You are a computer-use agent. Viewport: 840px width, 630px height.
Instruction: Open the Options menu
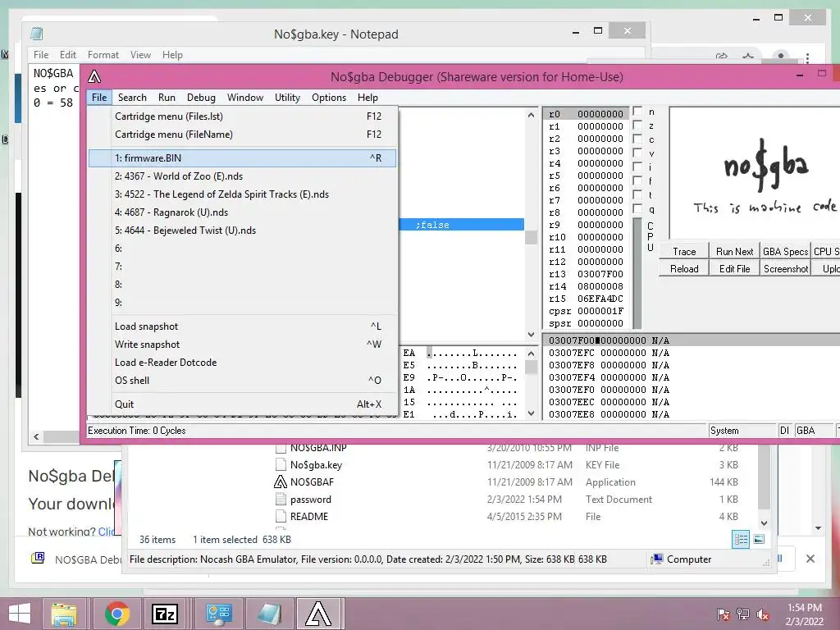point(329,98)
